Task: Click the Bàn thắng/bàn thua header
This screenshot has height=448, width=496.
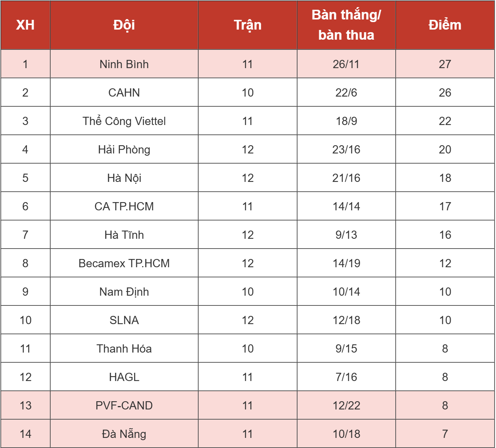Action: click(x=346, y=25)
